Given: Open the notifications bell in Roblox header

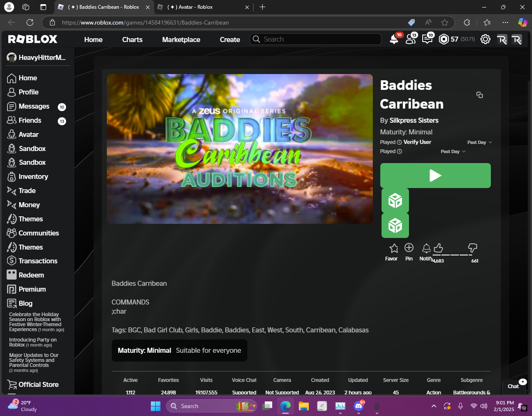Looking at the screenshot, I should coord(394,40).
